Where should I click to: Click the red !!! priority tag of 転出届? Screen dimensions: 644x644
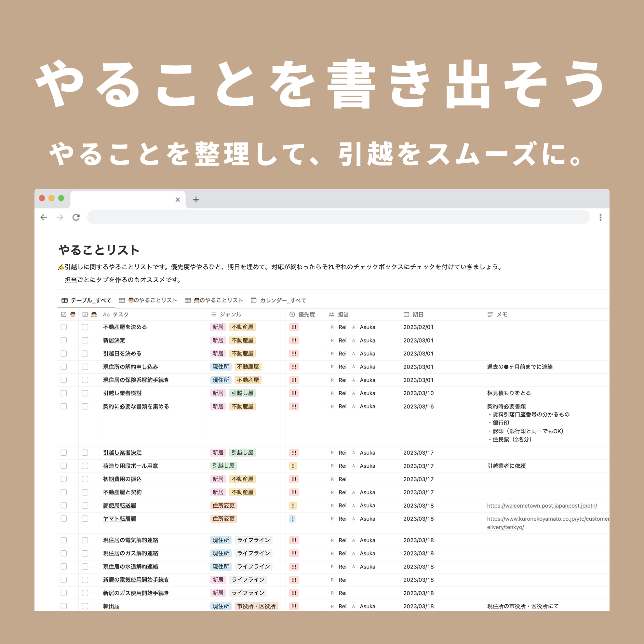coord(294,606)
